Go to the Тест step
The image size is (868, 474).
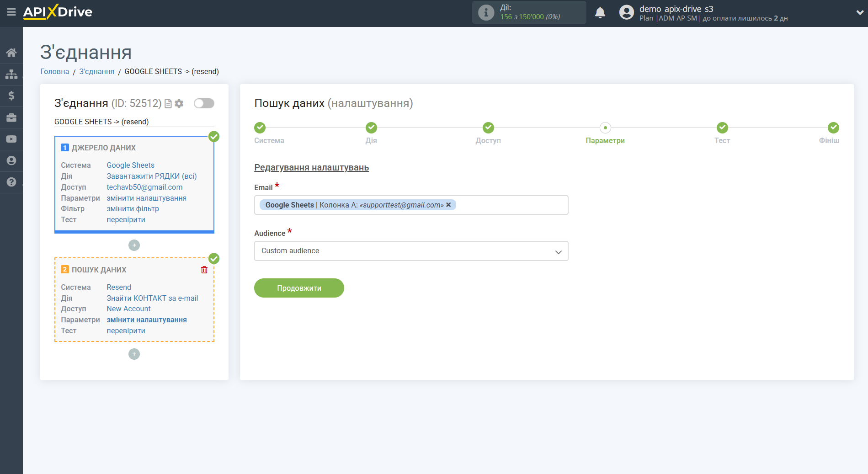click(x=722, y=128)
